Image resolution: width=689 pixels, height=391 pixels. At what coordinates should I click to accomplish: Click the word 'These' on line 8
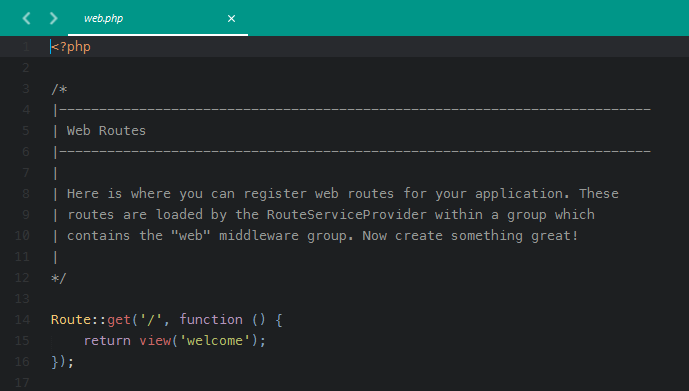598,194
